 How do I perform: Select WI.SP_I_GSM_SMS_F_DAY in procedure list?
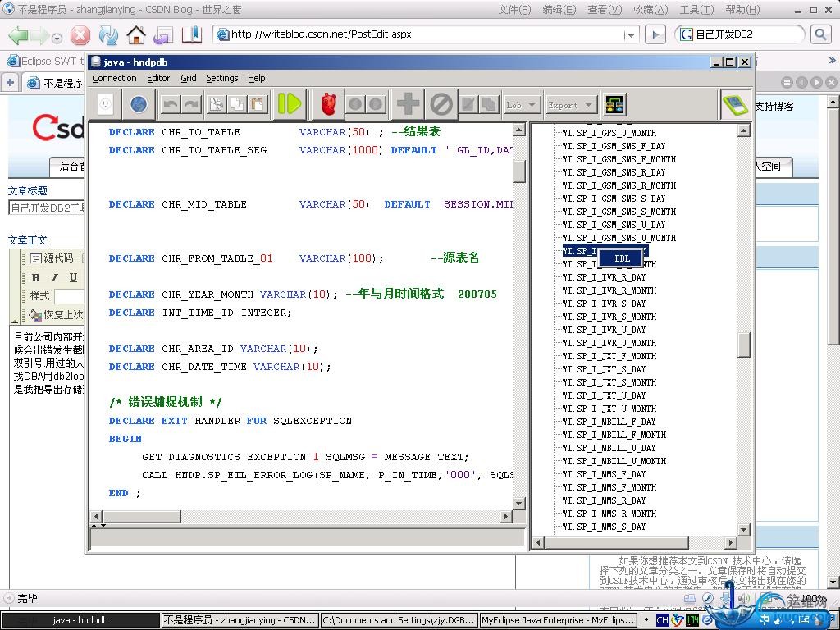[x=614, y=146]
